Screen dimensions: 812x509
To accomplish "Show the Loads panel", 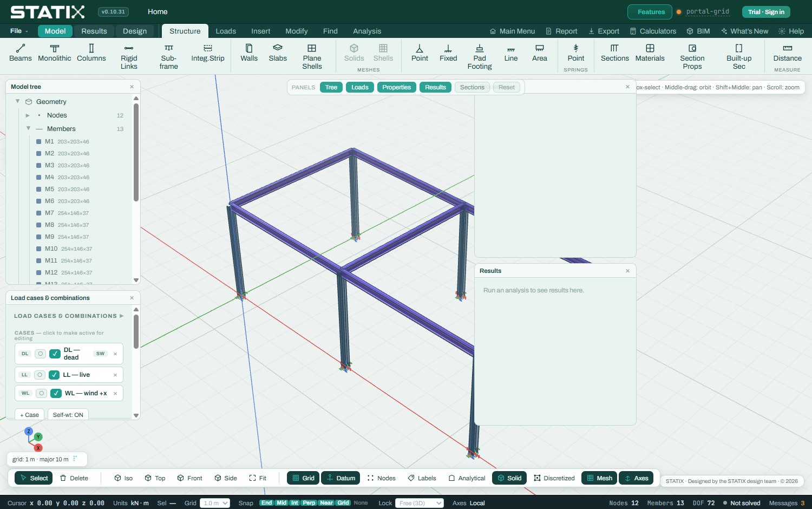I will pyautogui.click(x=359, y=87).
